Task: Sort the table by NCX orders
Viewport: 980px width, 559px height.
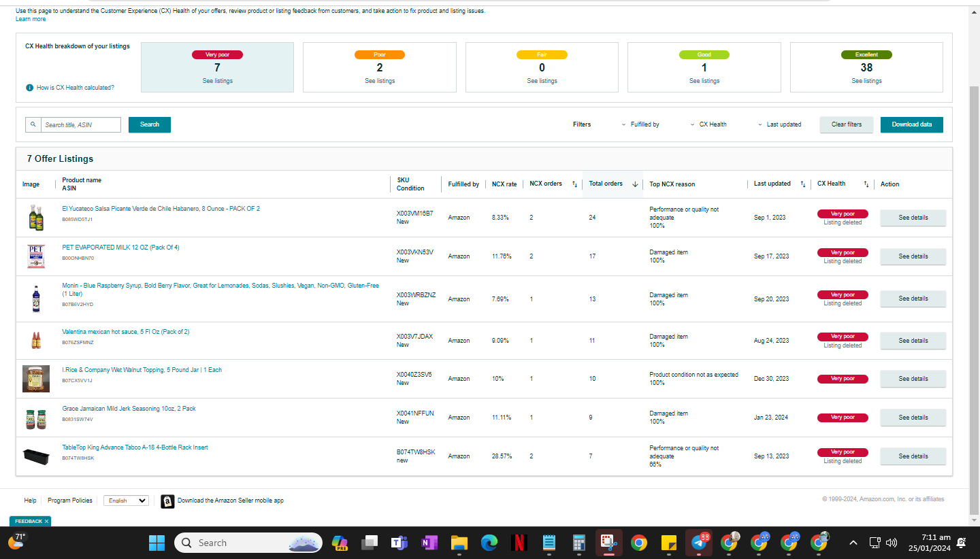Action: point(574,184)
